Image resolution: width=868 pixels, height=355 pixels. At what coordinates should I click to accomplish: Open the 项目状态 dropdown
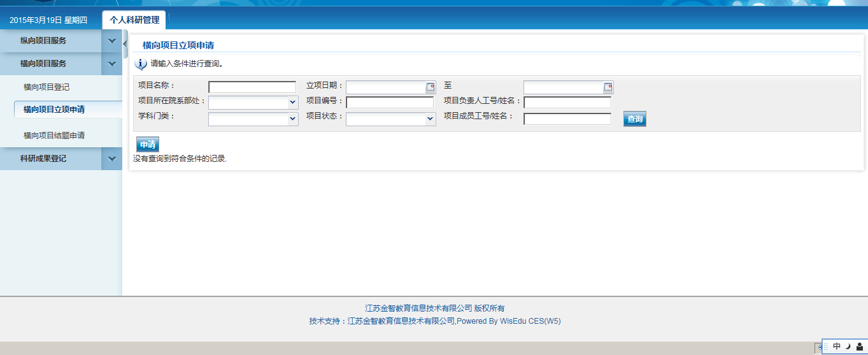click(x=430, y=119)
